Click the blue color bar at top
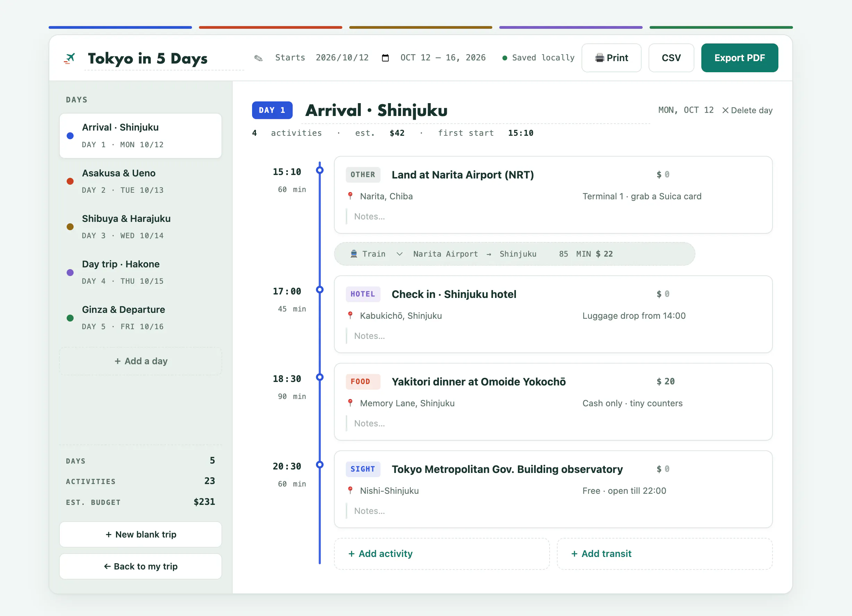Image resolution: width=852 pixels, height=616 pixels. pos(120,27)
